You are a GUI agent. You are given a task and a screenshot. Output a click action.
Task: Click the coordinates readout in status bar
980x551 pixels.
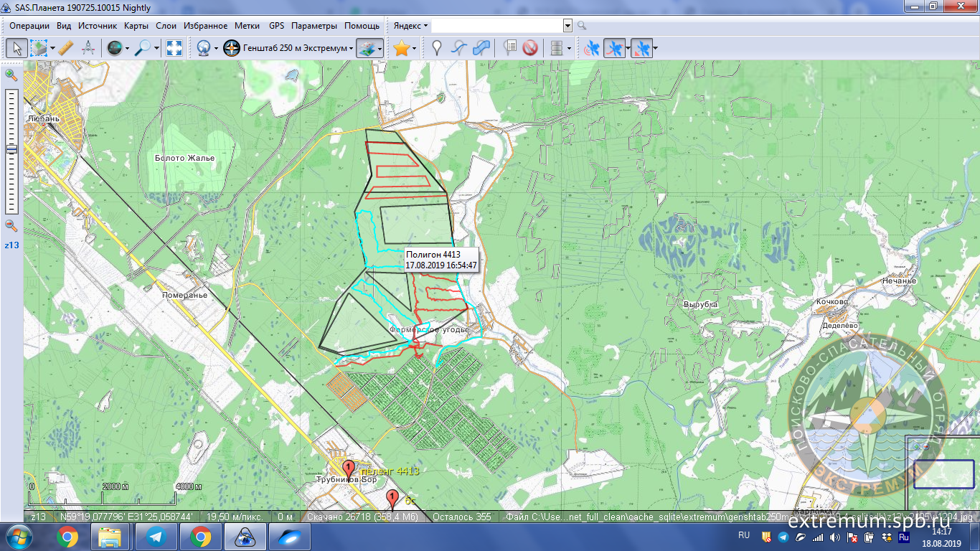tap(126, 517)
